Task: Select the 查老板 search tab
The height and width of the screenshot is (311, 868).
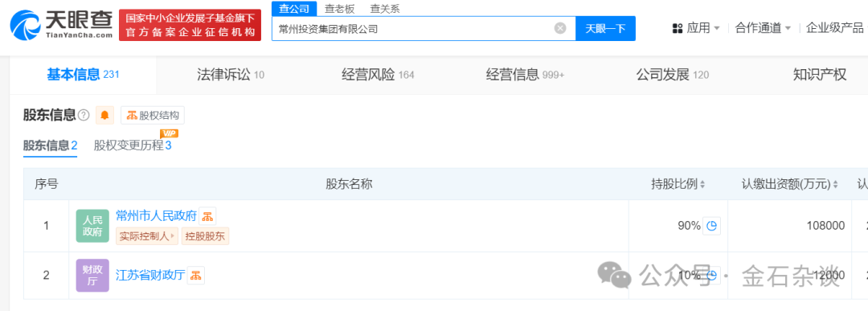Action: point(339,8)
